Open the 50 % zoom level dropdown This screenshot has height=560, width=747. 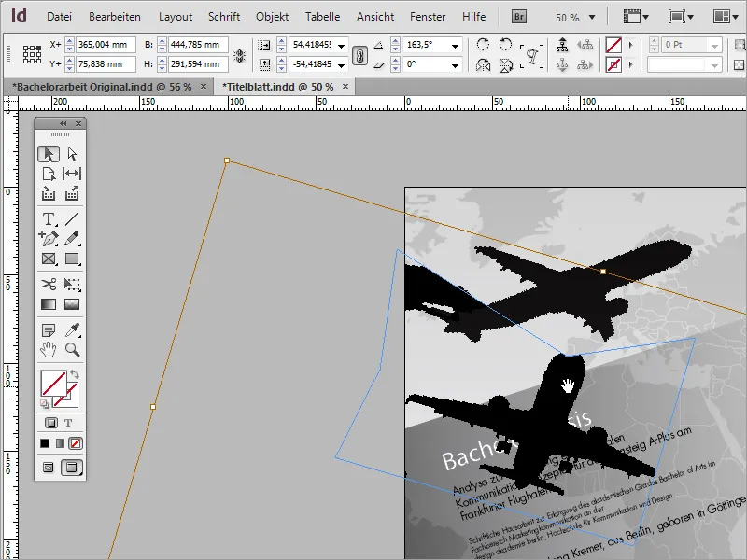[x=592, y=17]
